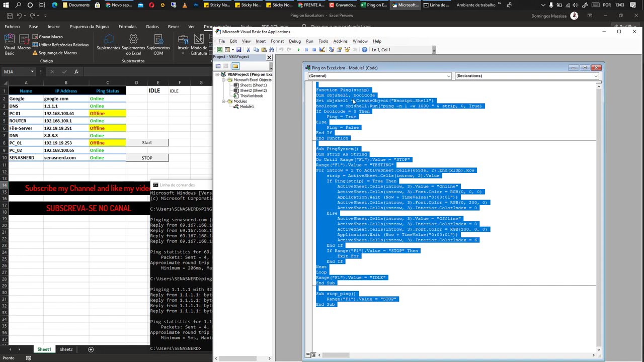Viewport: 644px width, 362px height.
Task: Click VBA Help question mark icon
Action: [x=364, y=50]
